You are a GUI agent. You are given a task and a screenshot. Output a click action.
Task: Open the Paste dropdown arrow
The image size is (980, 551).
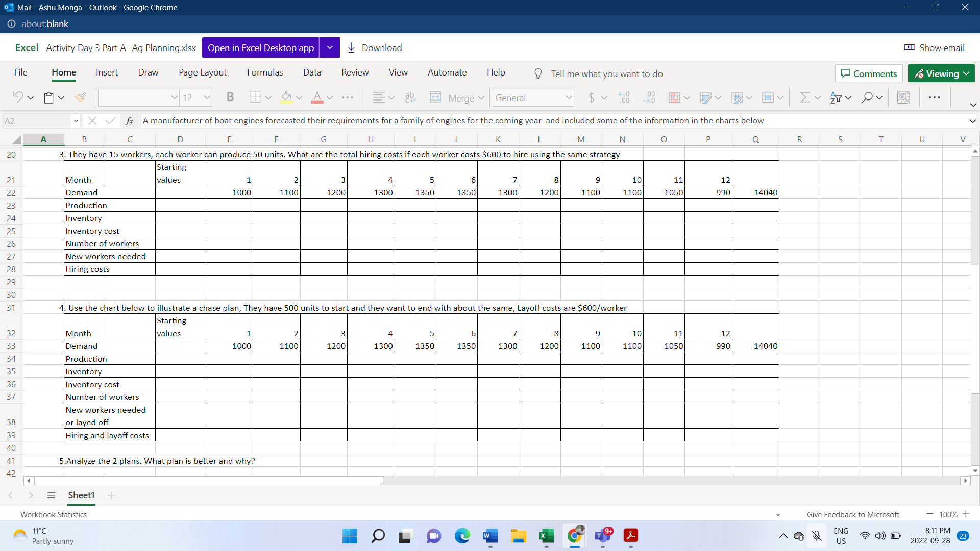coord(60,97)
